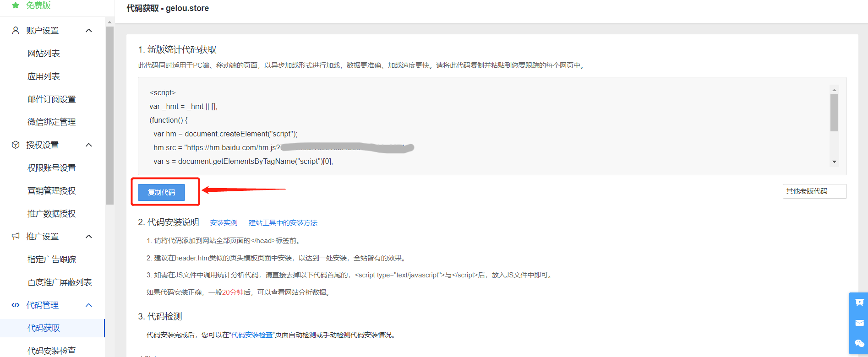Click the page title 代码获取 - gelou.store
Viewport: 868px width, 357px height.
click(x=168, y=8)
